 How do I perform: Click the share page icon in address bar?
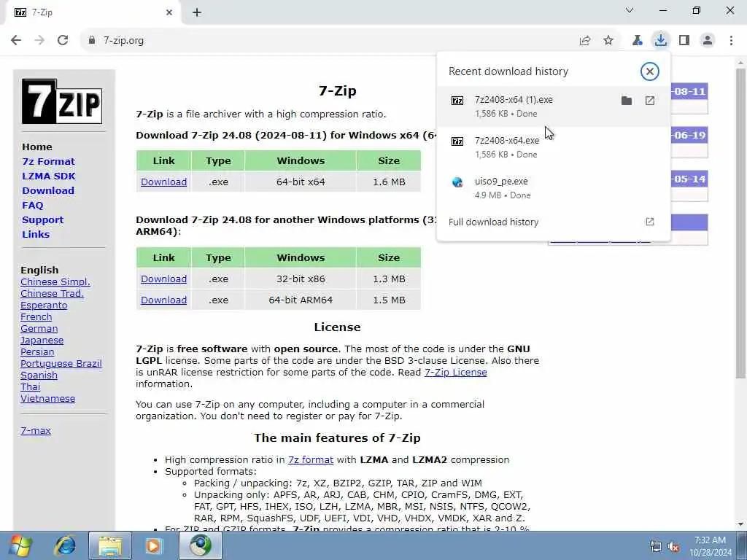coord(585,41)
